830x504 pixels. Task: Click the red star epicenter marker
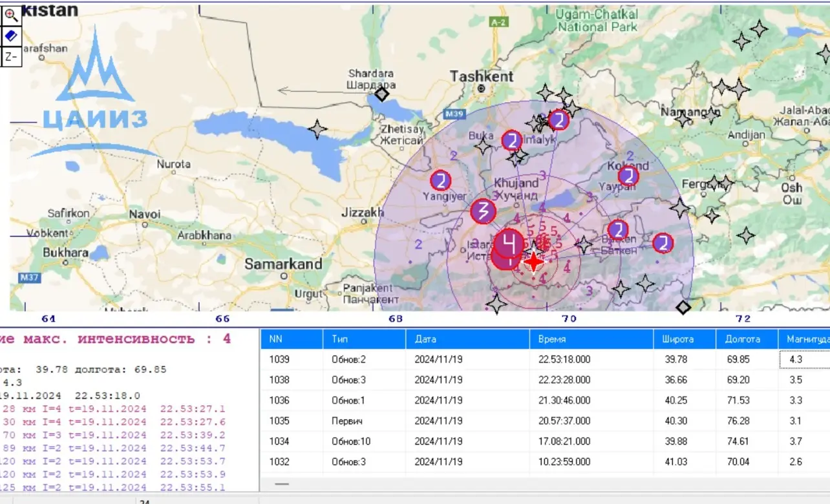pos(534,262)
